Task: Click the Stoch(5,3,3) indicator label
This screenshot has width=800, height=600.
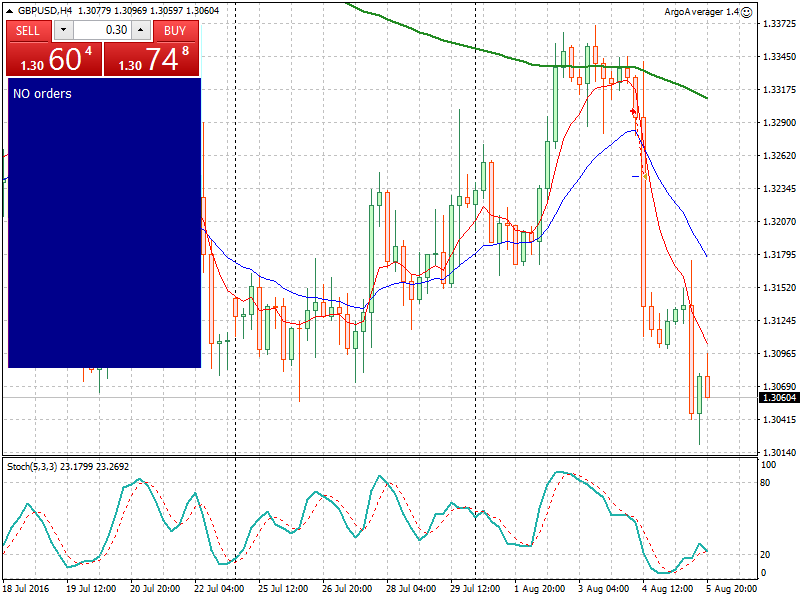Action: (32, 466)
